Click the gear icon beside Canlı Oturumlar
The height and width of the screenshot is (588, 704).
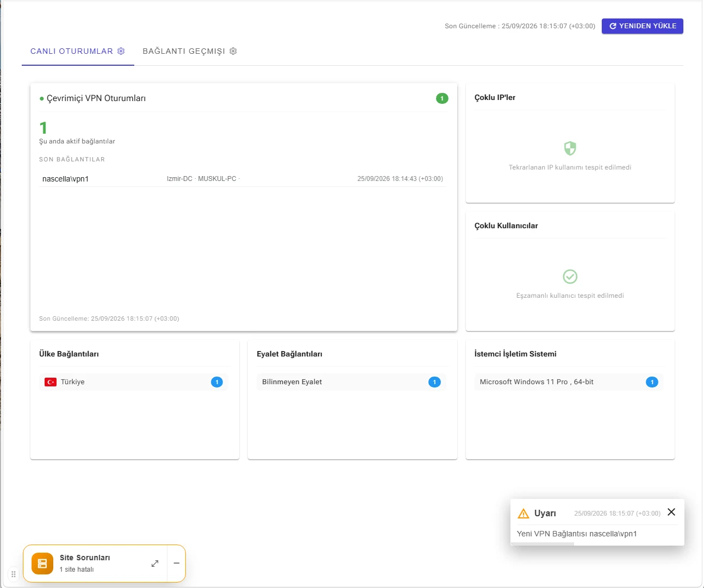coord(121,51)
